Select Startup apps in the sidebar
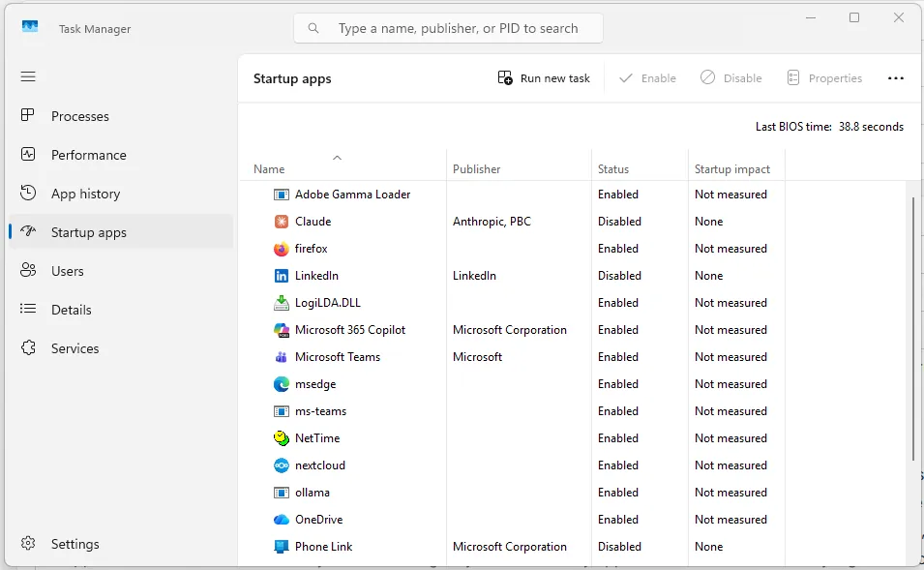This screenshot has width=924, height=570. [121, 232]
